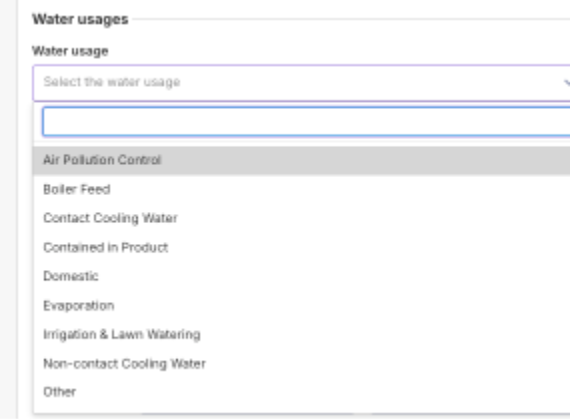Select Contained in Product usage

pyautogui.click(x=301, y=247)
